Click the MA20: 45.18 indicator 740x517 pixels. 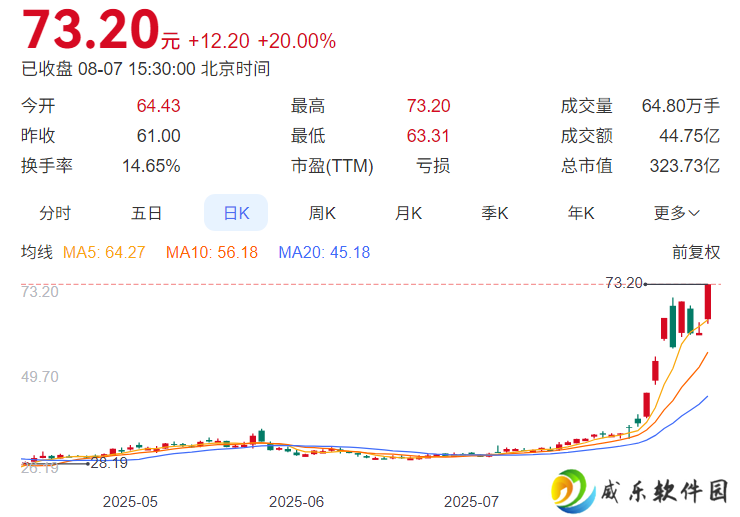coord(324,252)
